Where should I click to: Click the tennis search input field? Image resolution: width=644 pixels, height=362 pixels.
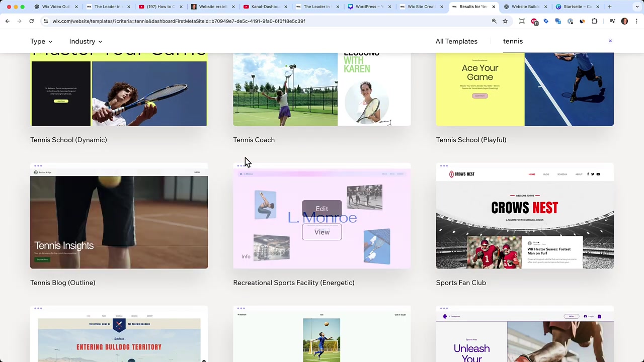tap(553, 41)
